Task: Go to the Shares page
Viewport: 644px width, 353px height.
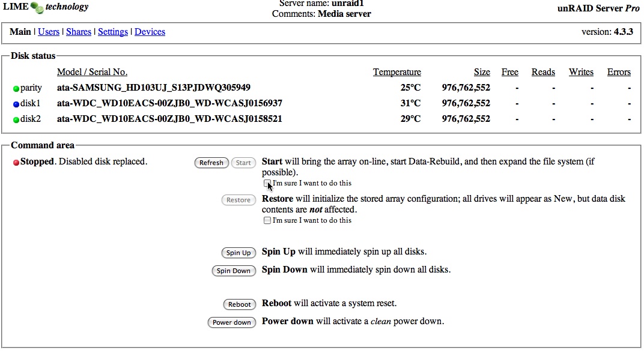Action: coord(79,32)
